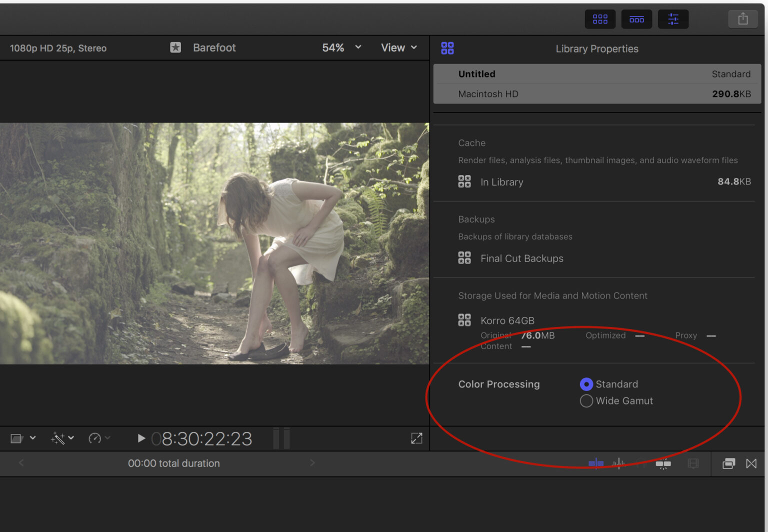Open the Transitions browser
The width and height of the screenshot is (768, 532).
(751, 463)
